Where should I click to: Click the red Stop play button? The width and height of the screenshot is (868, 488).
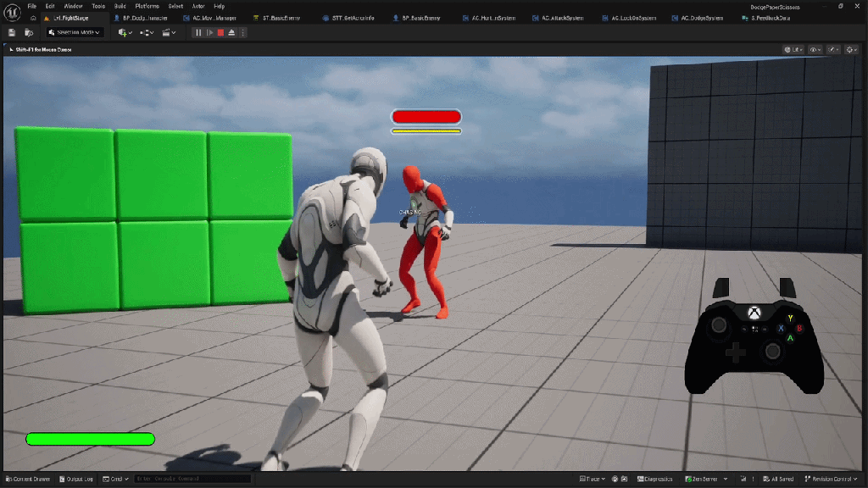tap(220, 32)
